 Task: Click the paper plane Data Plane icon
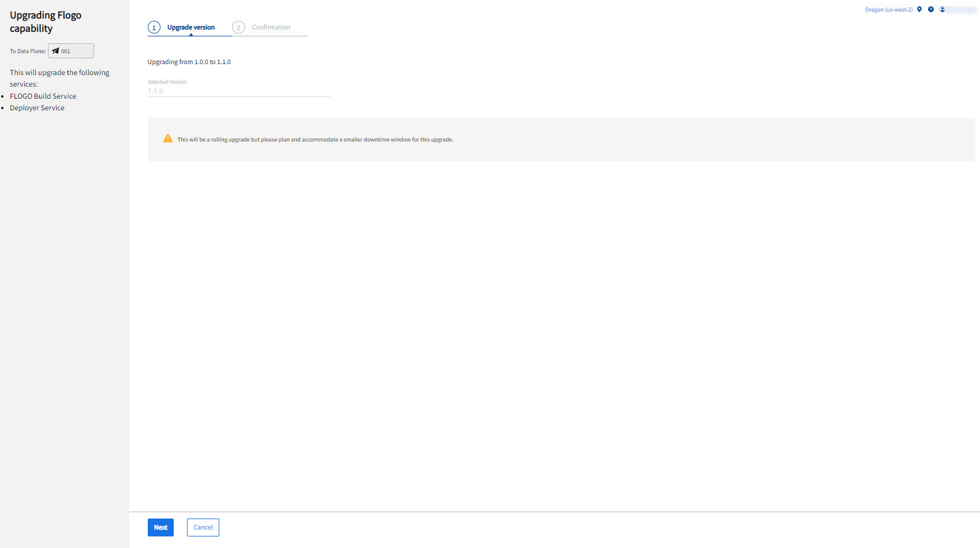[55, 51]
